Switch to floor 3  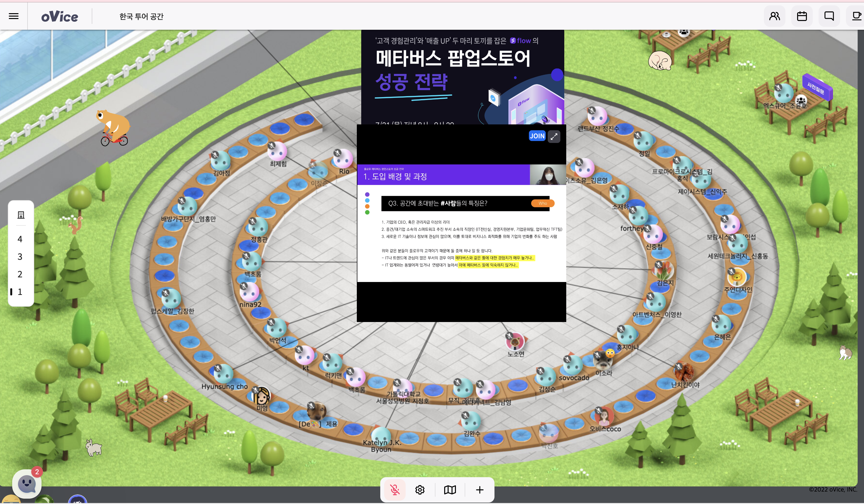click(20, 257)
